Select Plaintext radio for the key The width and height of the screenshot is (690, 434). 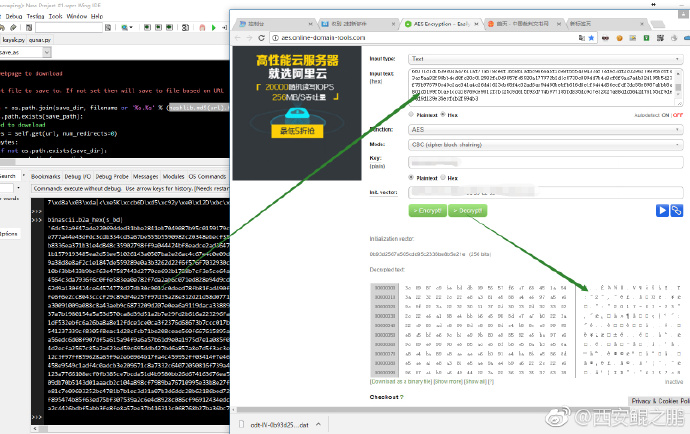[x=411, y=177]
